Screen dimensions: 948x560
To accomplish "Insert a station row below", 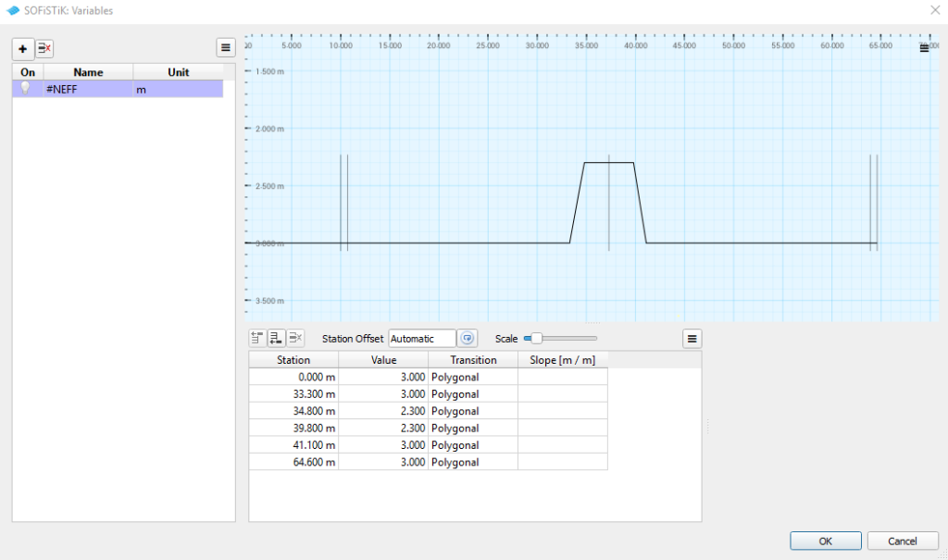I will [x=277, y=339].
